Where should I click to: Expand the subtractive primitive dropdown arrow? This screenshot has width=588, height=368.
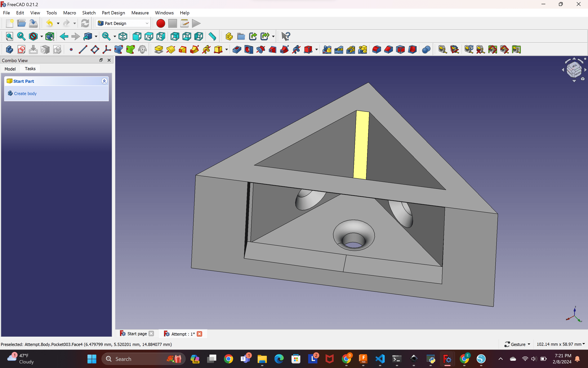click(x=316, y=50)
